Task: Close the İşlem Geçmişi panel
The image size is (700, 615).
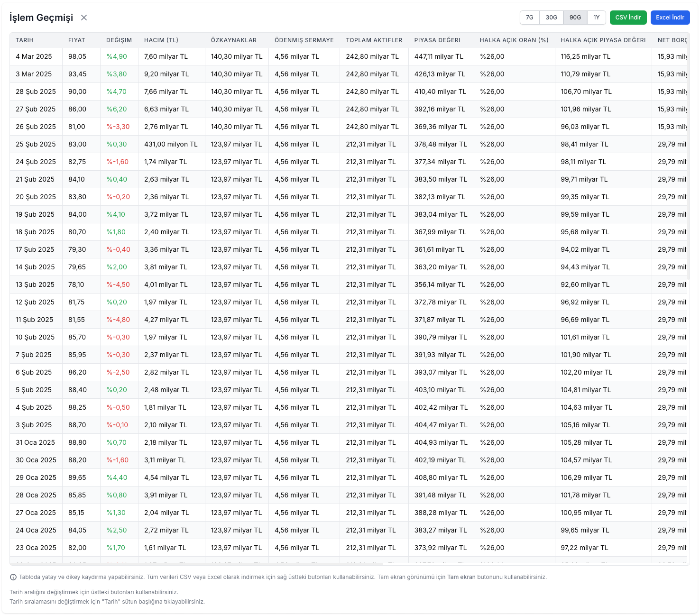Action: pyautogui.click(x=84, y=18)
